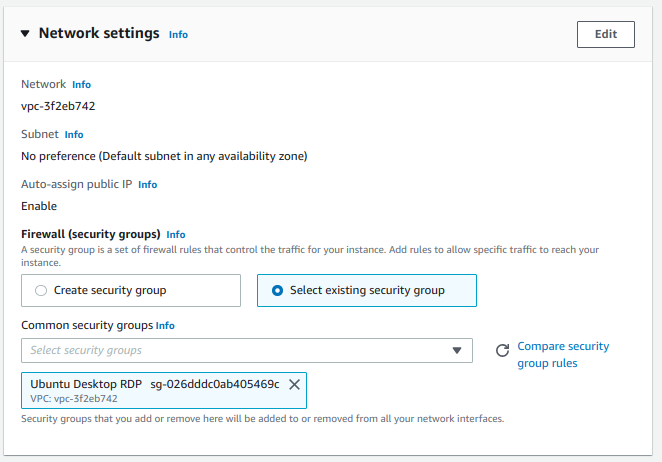
Task: Click the Network settings heading text
Action: tap(99, 33)
